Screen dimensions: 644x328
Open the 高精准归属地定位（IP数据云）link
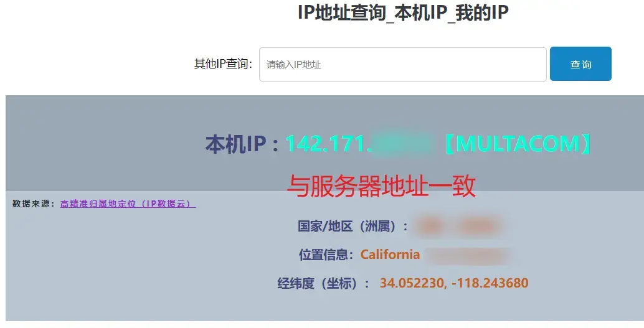click(128, 204)
